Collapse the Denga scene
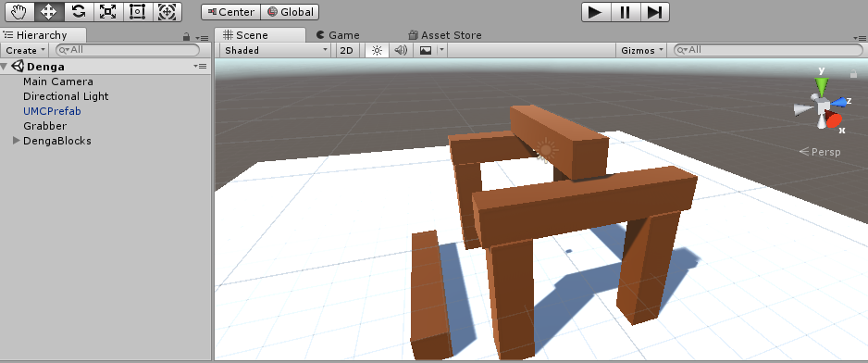Image resolution: width=868 pixels, height=363 pixels. 5,67
